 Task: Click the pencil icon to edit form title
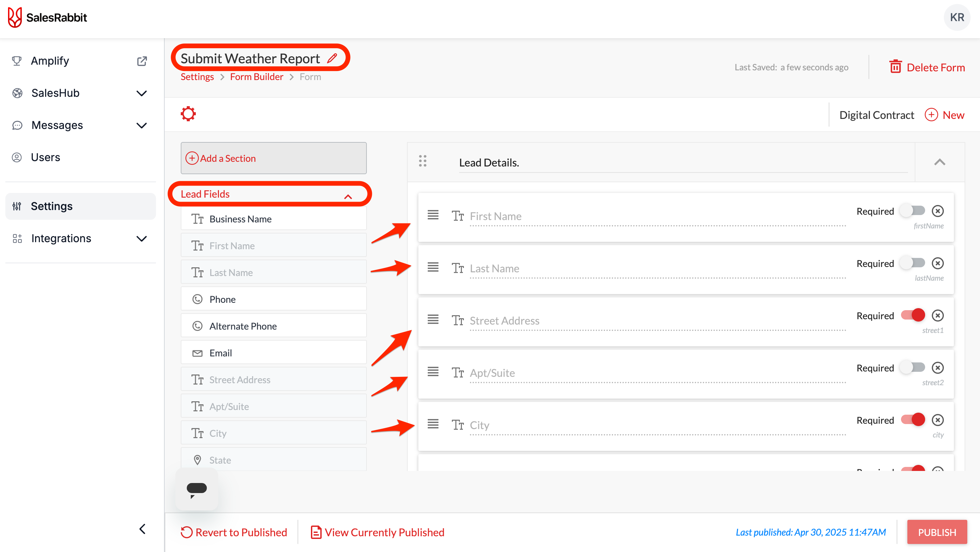[x=332, y=58]
